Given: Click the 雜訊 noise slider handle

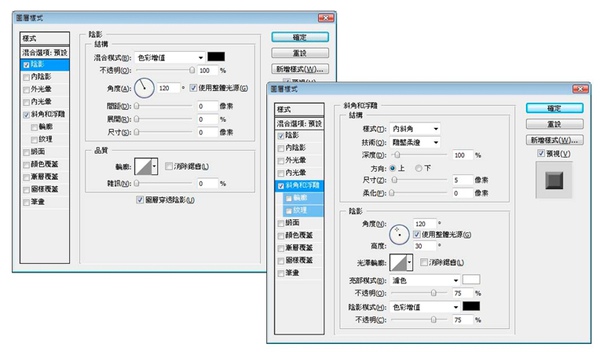Looking at the screenshot, I should (x=137, y=183).
